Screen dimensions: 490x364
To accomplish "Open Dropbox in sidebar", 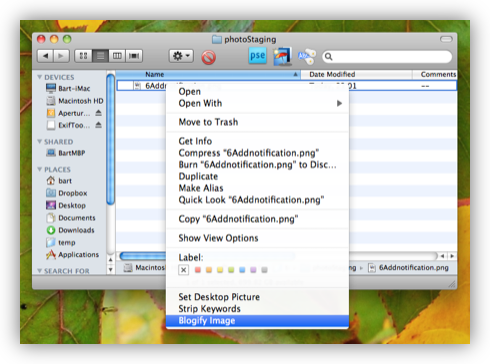I will (x=67, y=193).
